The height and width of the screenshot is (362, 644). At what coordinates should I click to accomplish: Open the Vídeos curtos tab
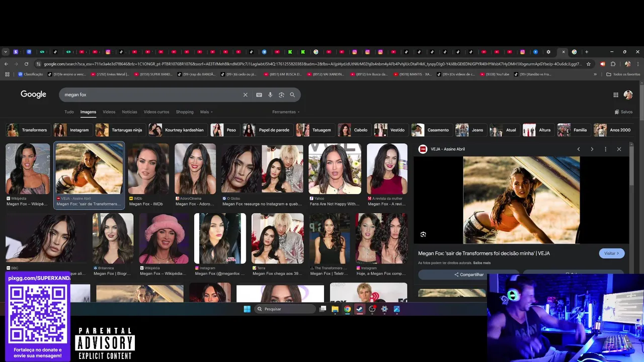(156, 112)
